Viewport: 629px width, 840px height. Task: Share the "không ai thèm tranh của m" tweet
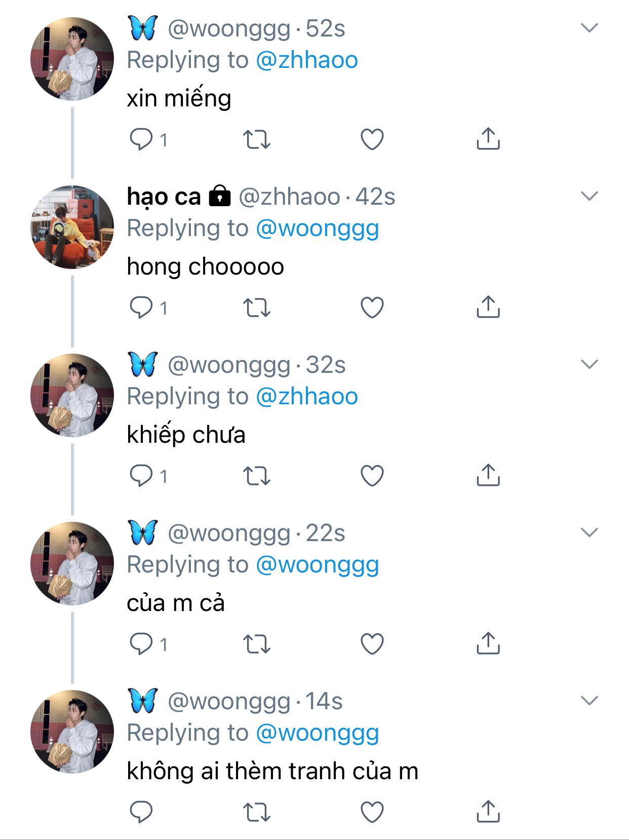488,812
